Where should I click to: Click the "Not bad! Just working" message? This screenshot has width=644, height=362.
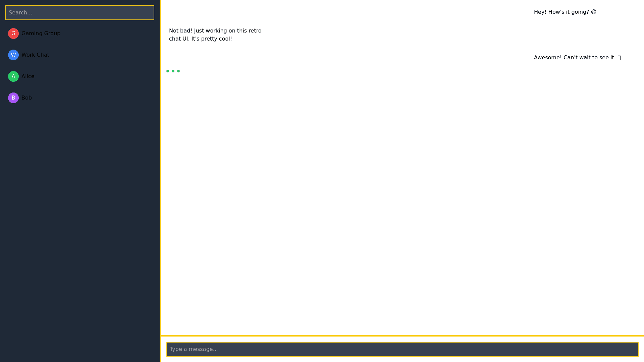pos(215,35)
